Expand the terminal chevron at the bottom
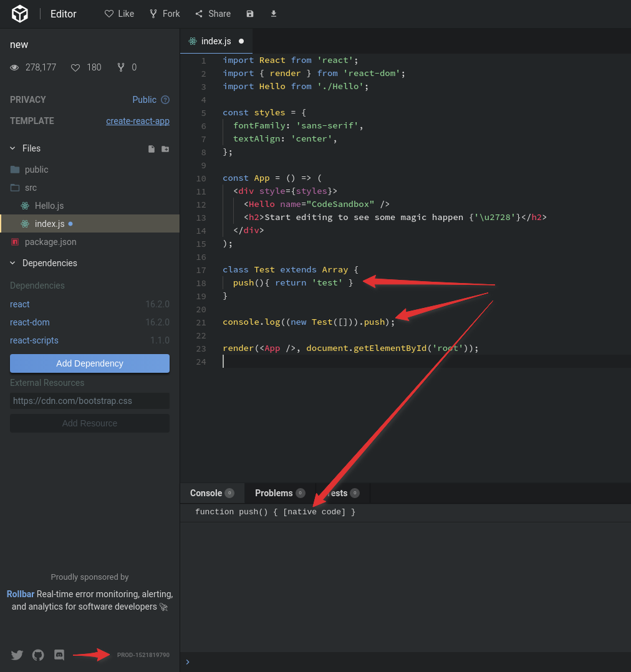The image size is (631, 672). point(187,663)
